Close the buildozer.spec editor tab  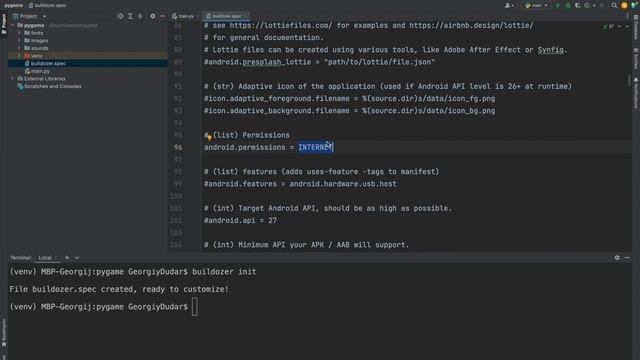click(246, 16)
